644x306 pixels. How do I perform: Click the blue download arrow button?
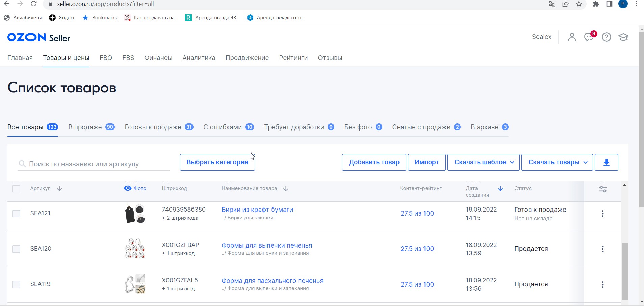click(x=606, y=162)
